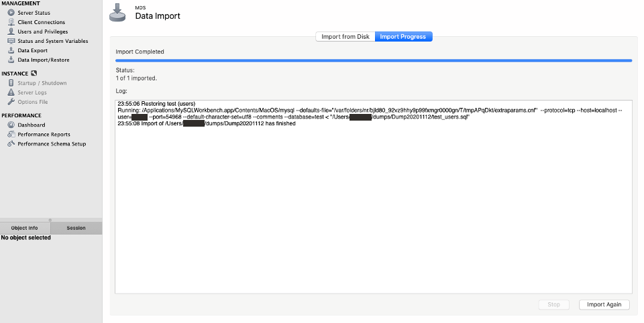Click the import progress bar

pos(374,60)
